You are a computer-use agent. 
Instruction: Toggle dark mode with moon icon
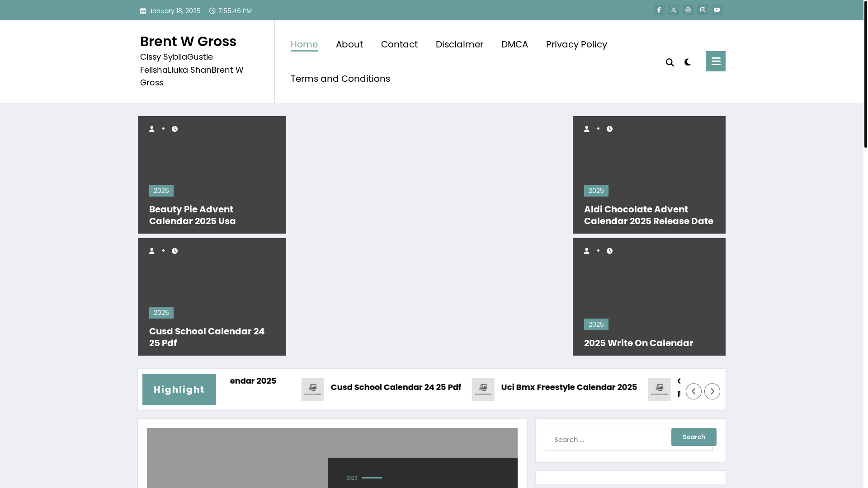pyautogui.click(x=688, y=62)
